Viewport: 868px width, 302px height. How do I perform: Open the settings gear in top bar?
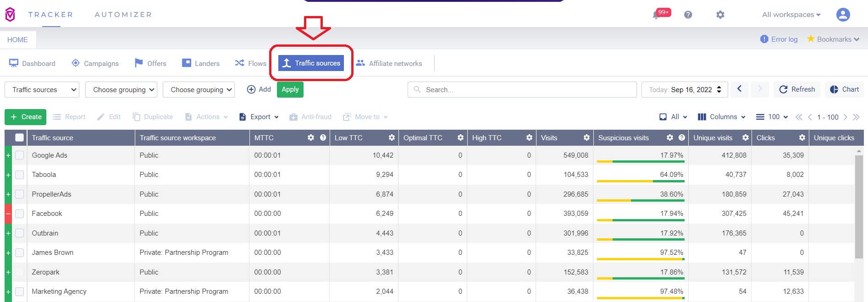(720, 15)
